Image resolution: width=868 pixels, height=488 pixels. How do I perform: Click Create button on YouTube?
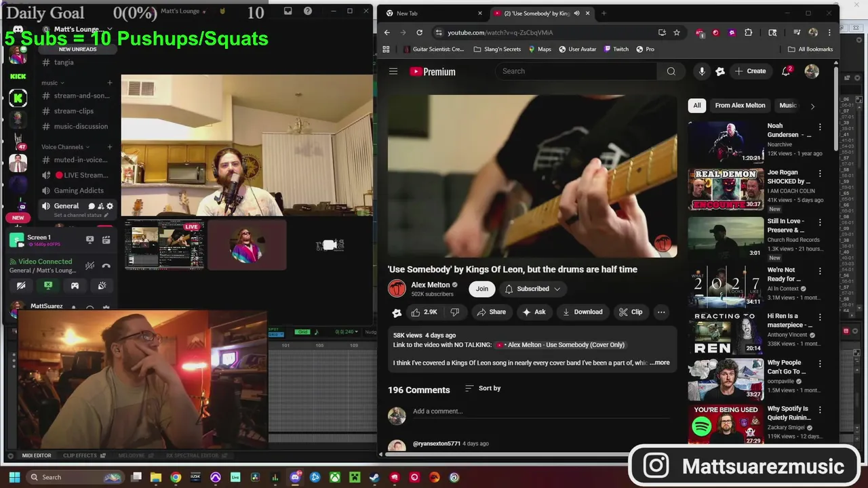pos(750,71)
